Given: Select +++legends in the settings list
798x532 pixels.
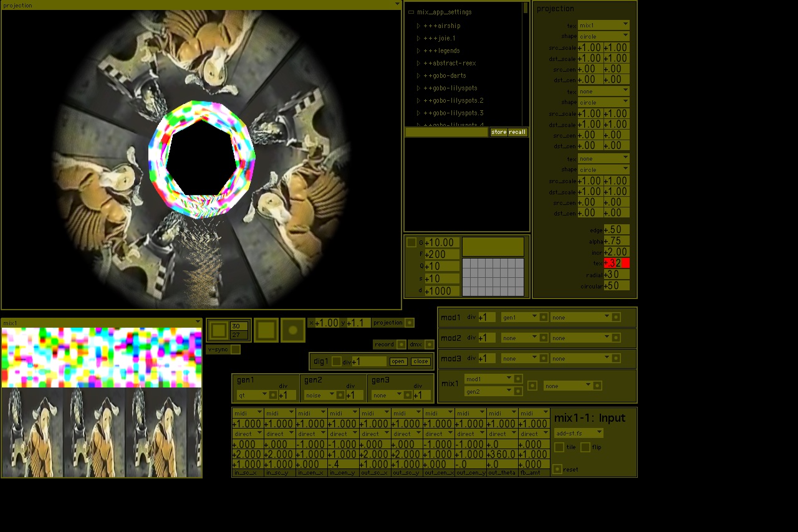Looking at the screenshot, I should click(x=441, y=50).
